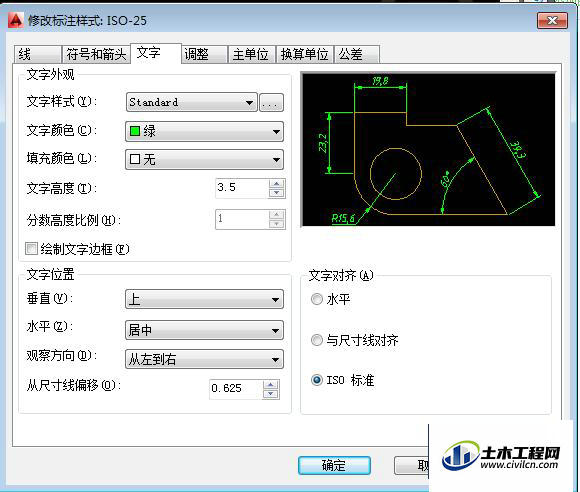
Task: Click the 文字高度 value field
Action: point(242,188)
